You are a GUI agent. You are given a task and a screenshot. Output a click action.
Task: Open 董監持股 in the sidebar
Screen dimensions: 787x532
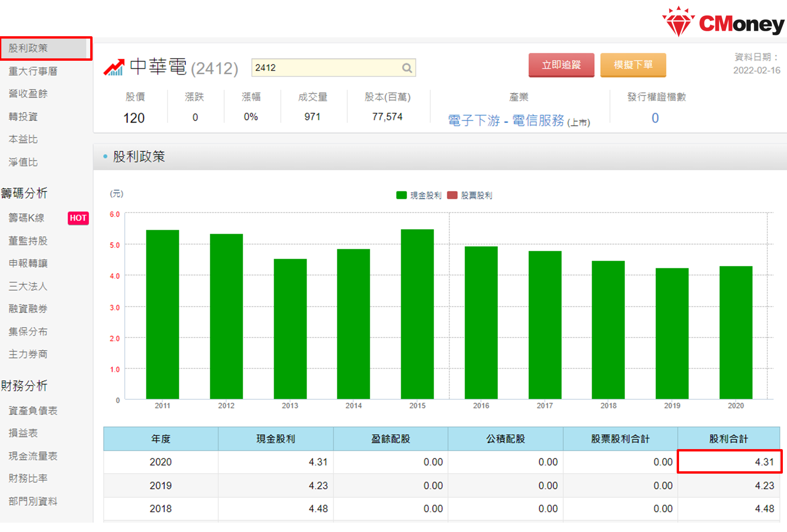[x=28, y=241]
